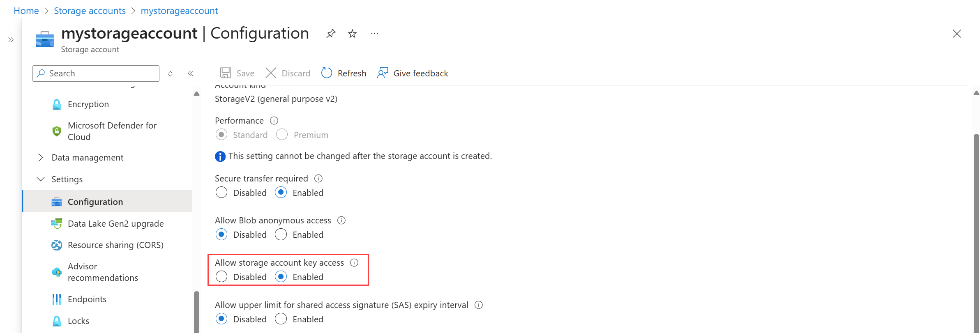This screenshot has width=980, height=333.
Task: Set Secure transfer required to Disabled
Action: [221, 193]
